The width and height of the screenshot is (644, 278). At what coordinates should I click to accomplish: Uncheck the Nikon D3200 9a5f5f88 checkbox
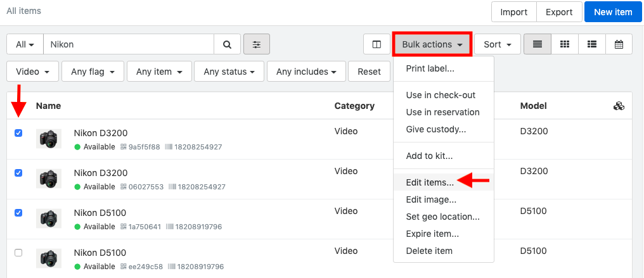pyautogui.click(x=18, y=133)
